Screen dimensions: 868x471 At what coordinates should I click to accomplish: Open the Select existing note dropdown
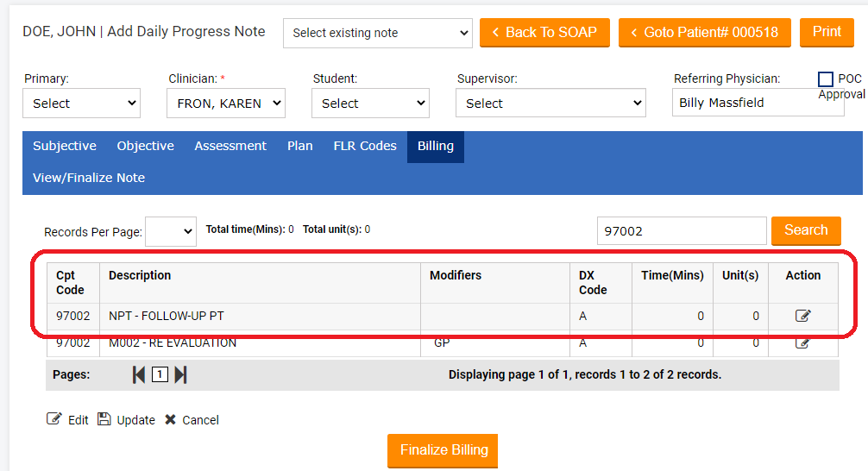[x=378, y=33]
